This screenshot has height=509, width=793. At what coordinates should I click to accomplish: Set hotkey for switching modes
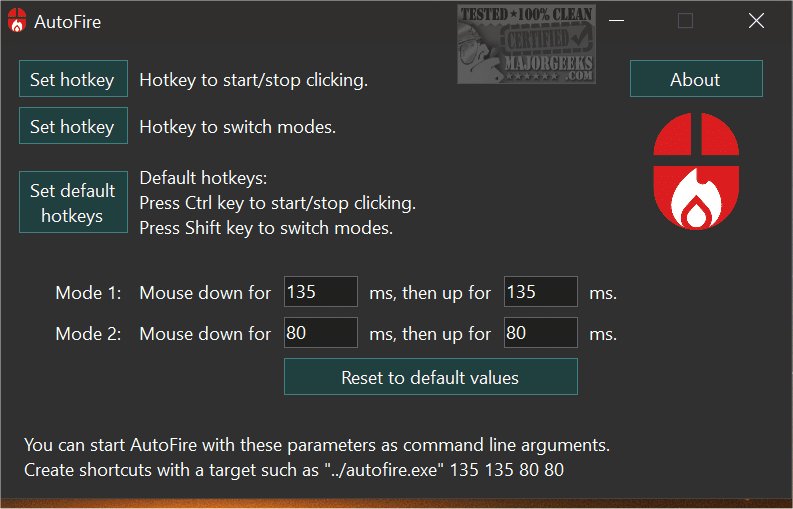(x=73, y=127)
